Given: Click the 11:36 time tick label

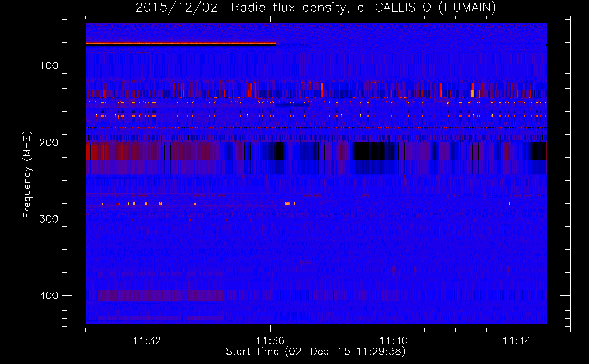Looking at the screenshot, I should pos(270,341).
